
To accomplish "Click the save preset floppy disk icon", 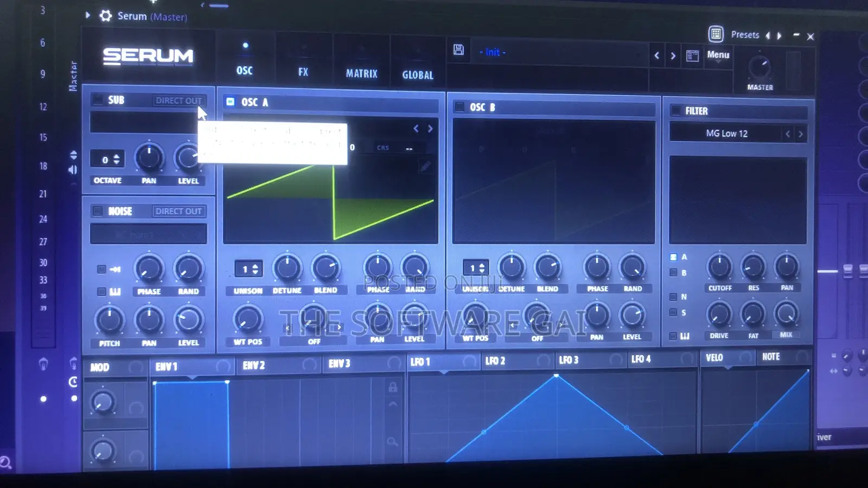I will tap(458, 50).
